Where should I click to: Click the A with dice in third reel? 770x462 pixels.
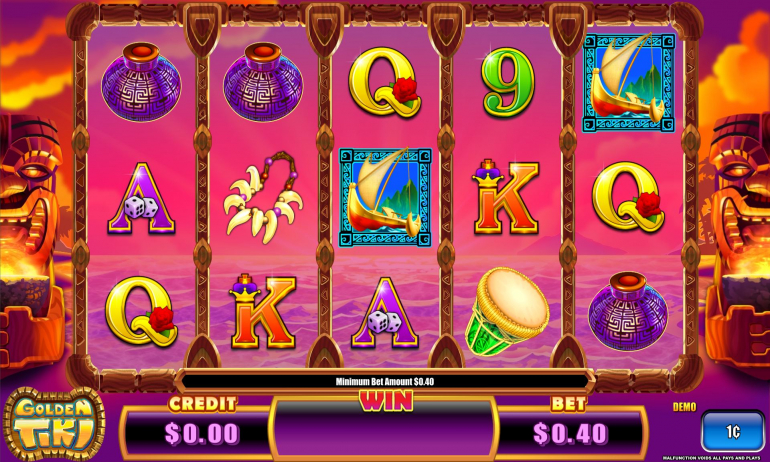(x=385, y=313)
